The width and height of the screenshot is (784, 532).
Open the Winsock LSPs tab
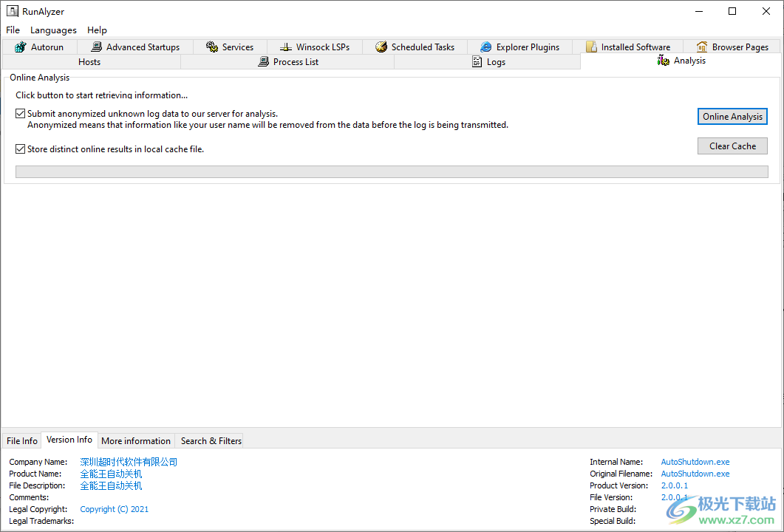tap(315, 47)
